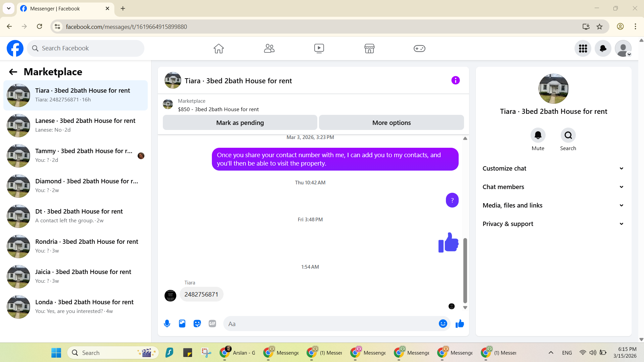Viewport: 644px width, 362px height.
Task: Expand Chat members section
Action: pos(553,187)
